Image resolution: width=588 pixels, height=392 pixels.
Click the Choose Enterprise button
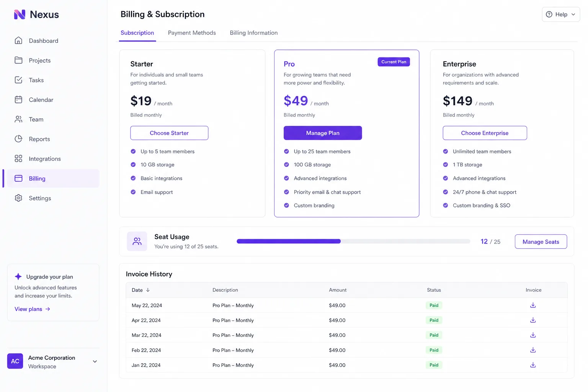coord(485,133)
